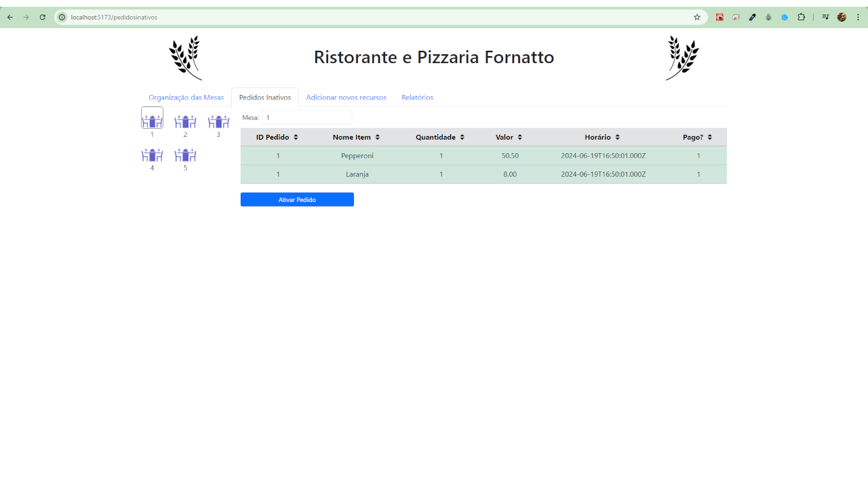
Task: Focus the Mesa input field
Action: click(307, 117)
